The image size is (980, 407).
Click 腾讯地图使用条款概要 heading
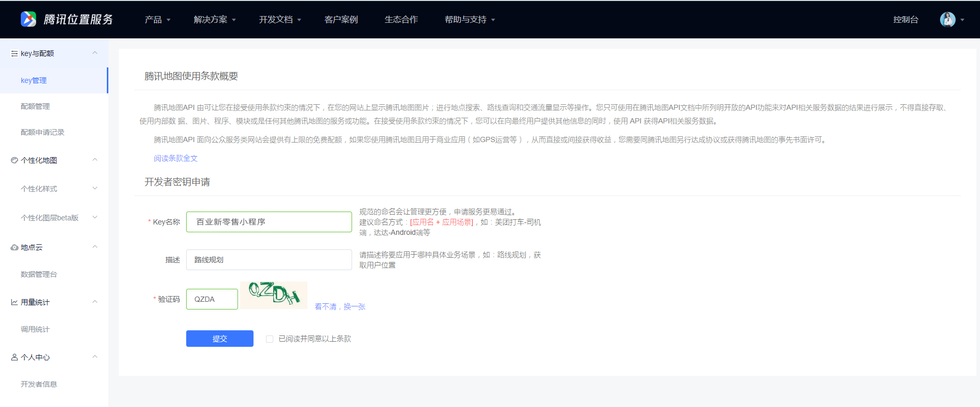(191, 76)
